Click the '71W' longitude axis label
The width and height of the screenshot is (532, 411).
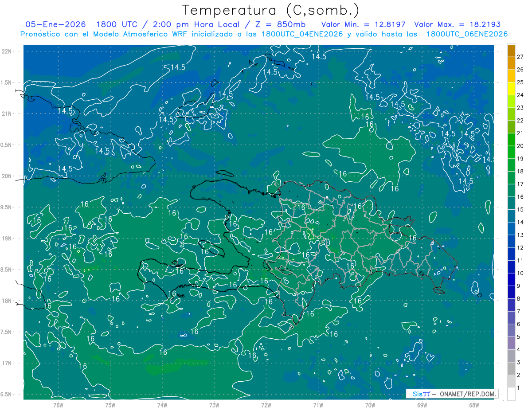(x=318, y=405)
